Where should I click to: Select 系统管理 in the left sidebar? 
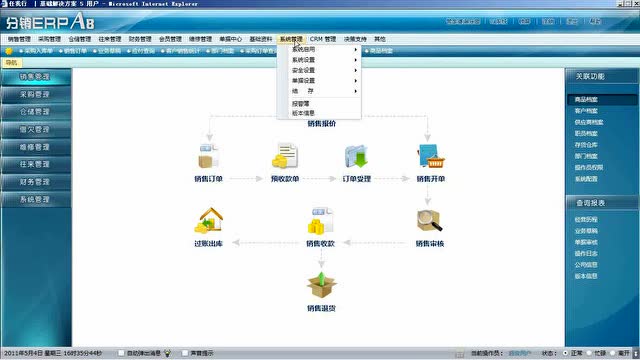pos(35,200)
